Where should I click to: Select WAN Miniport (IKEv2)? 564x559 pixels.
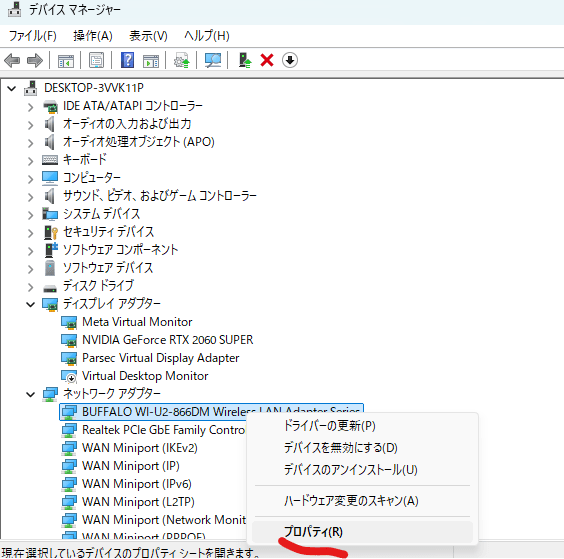140,448
